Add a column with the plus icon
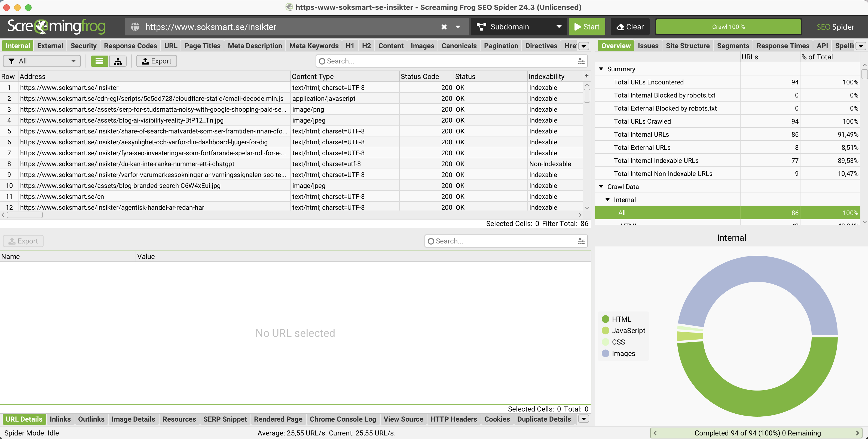Viewport: 868px width, 439px height. (x=587, y=76)
